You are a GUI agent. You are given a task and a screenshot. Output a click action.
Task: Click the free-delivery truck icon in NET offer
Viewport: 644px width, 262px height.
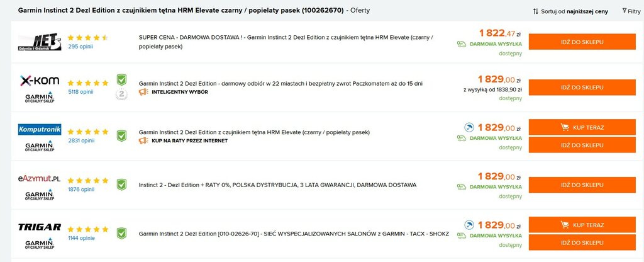click(462, 44)
